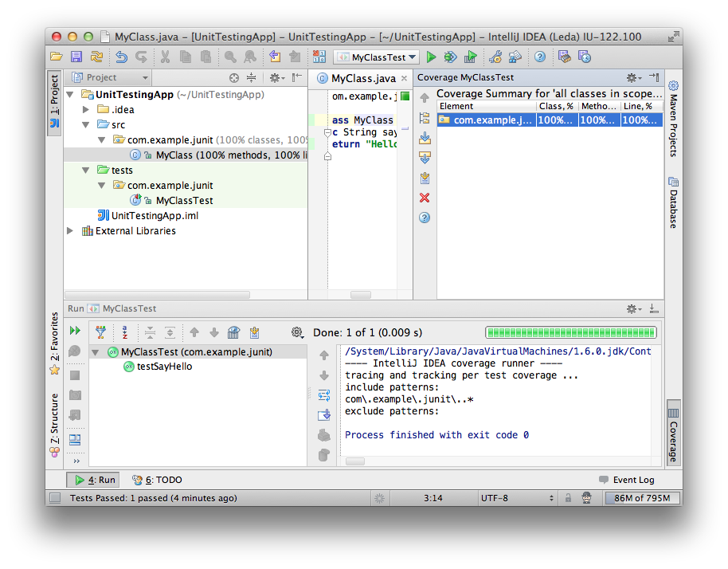This screenshot has width=728, height=569.
Task: Click the Back navigation arrow icon
Action: click(275, 57)
